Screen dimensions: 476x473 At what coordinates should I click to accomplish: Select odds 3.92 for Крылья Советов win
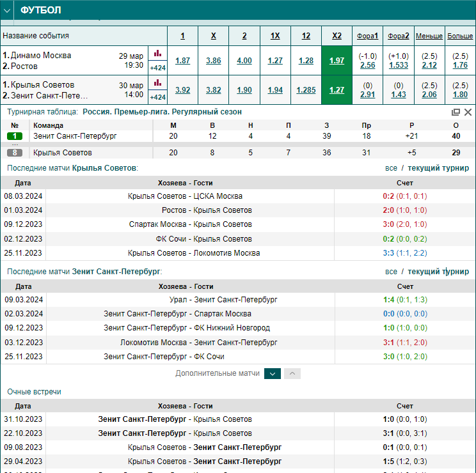pos(182,90)
